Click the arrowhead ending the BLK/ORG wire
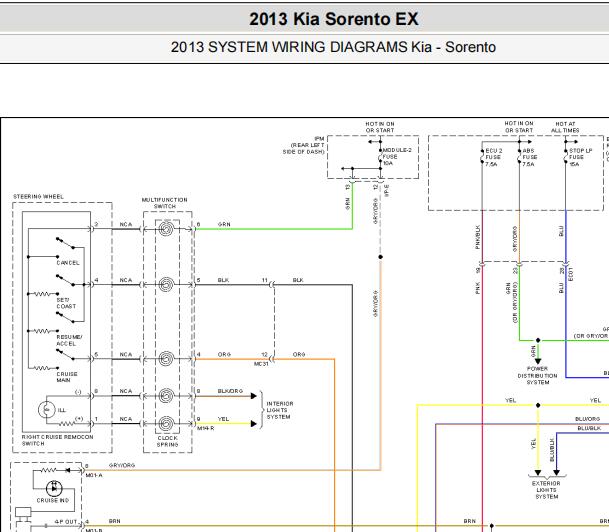The image size is (609, 532). pyautogui.click(x=254, y=396)
